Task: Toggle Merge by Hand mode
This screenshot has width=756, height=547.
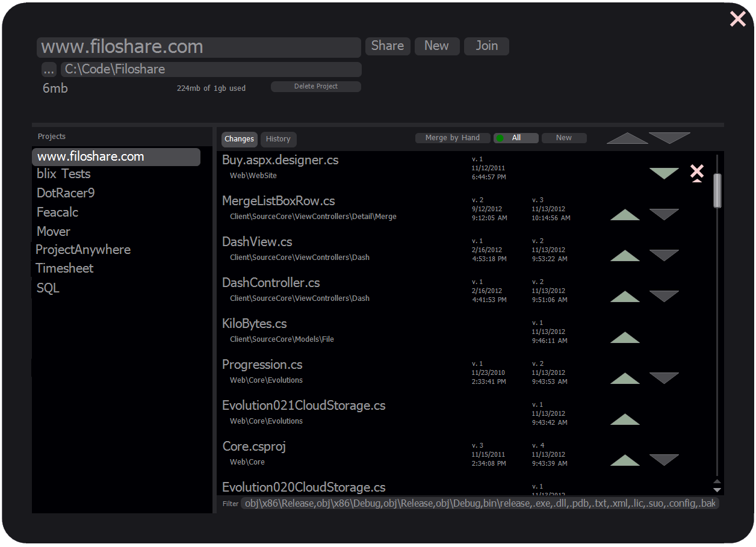Action: tap(453, 138)
